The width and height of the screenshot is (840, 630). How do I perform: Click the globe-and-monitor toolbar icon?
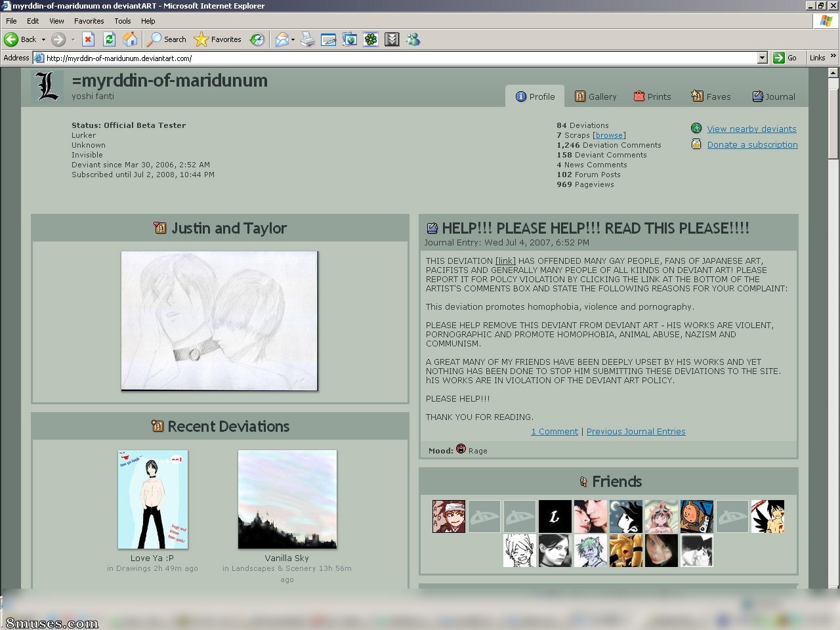coord(350,39)
